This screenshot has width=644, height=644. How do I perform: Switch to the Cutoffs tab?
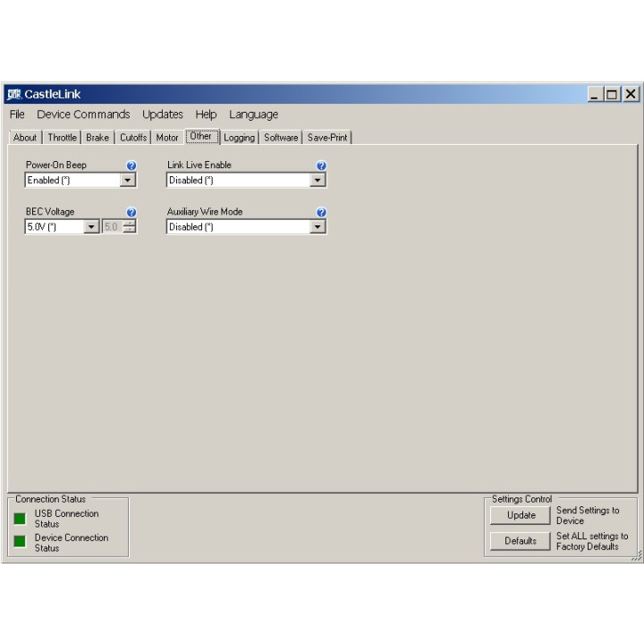coord(133,138)
